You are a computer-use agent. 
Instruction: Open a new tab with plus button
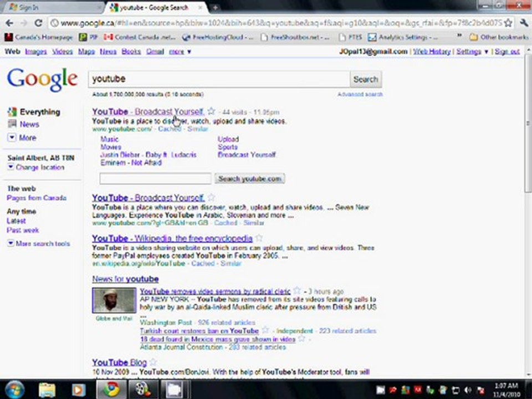(215, 7)
